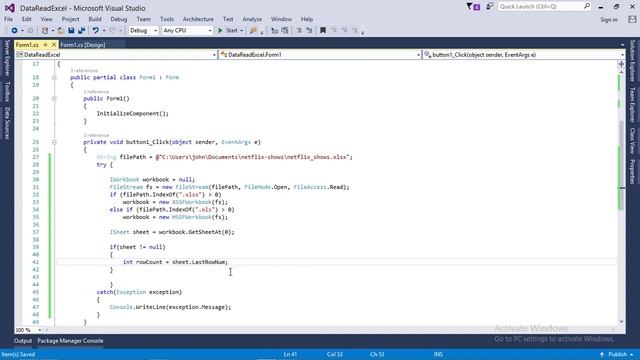The height and width of the screenshot is (360, 640).
Task: Open the Start button dropdown arrow
Action: point(241,31)
